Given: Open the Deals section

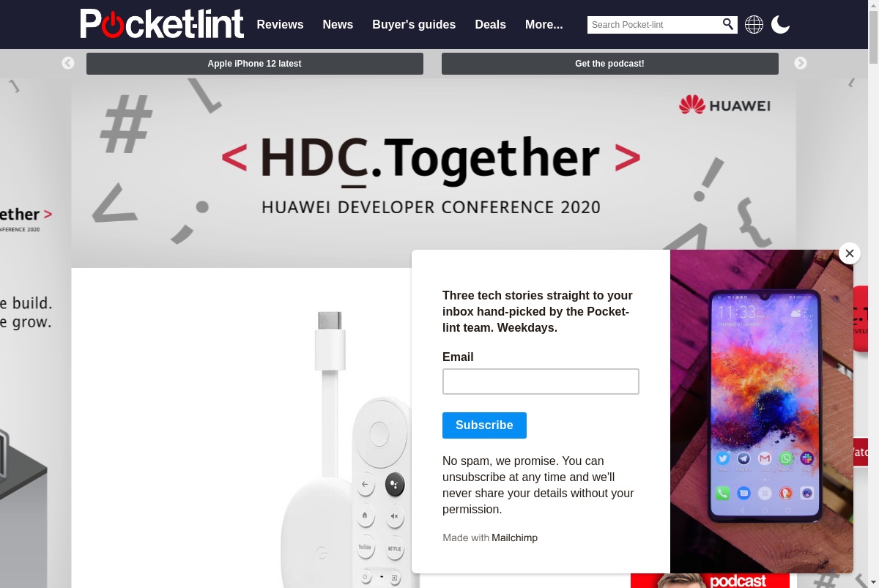Looking at the screenshot, I should [490, 24].
